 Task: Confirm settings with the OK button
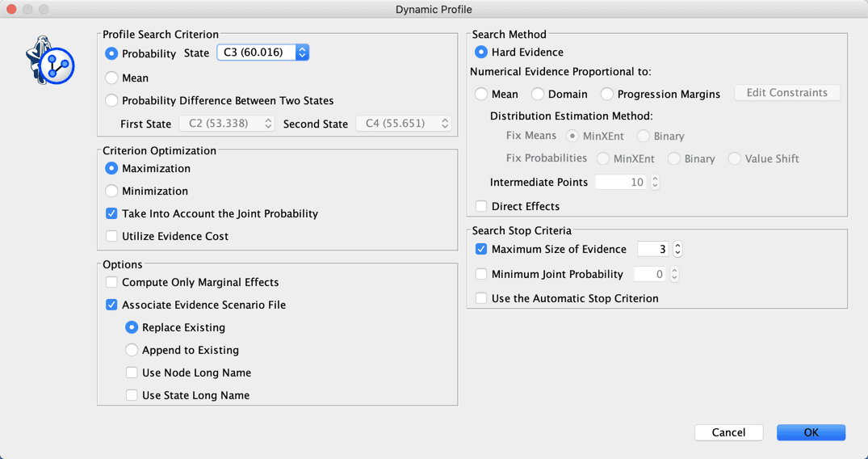(811, 432)
